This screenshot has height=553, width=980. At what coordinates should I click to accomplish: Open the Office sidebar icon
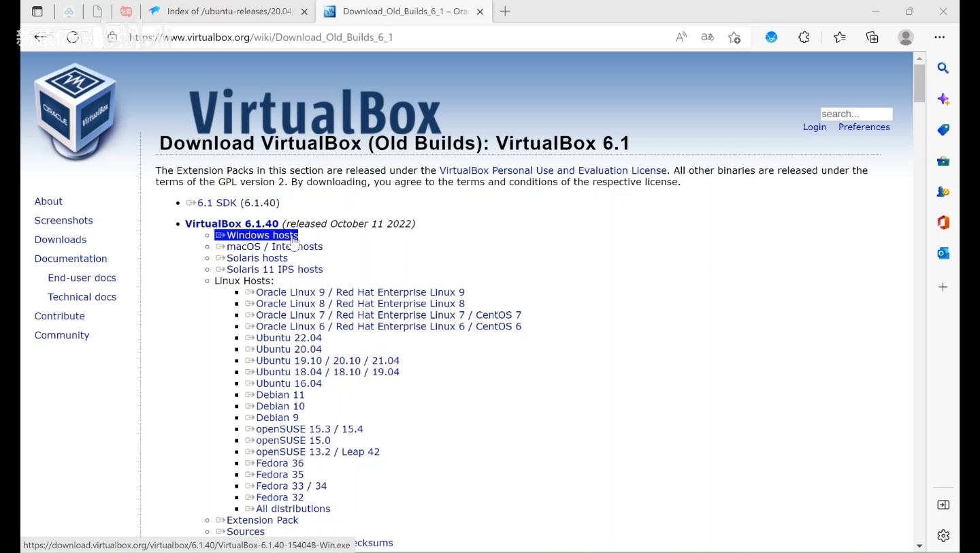point(943,223)
